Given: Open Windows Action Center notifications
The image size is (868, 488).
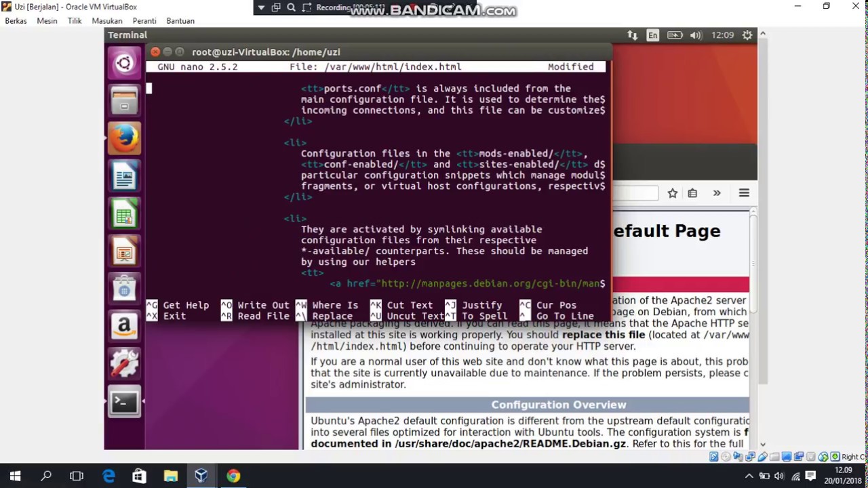Looking at the screenshot, I should click(x=811, y=476).
